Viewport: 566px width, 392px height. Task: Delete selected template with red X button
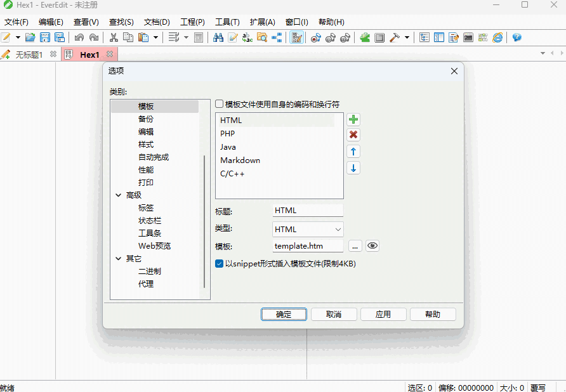pyautogui.click(x=353, y=134)
